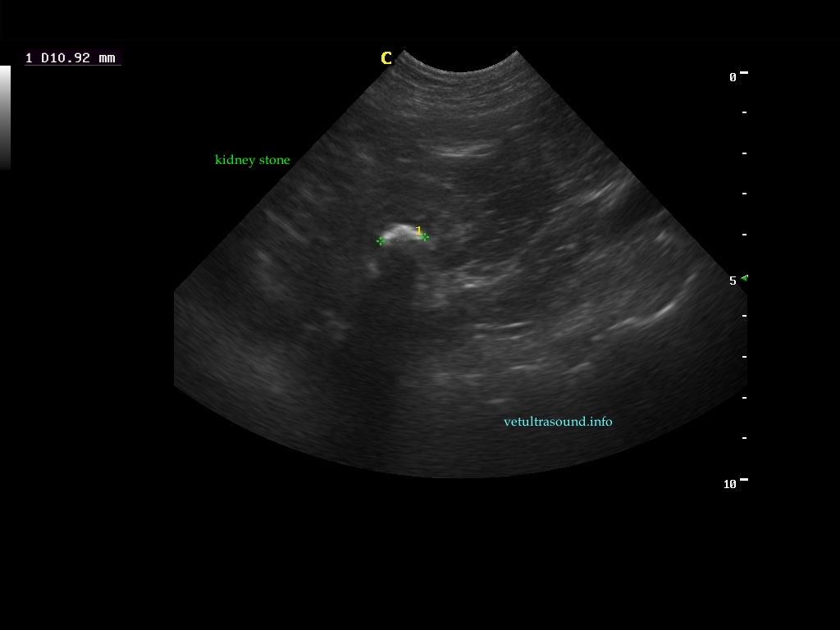This screenshot has width=840, height=630.
Task: Select the 1 D10.92 mm measurement readout
Action: coord(71,58)
